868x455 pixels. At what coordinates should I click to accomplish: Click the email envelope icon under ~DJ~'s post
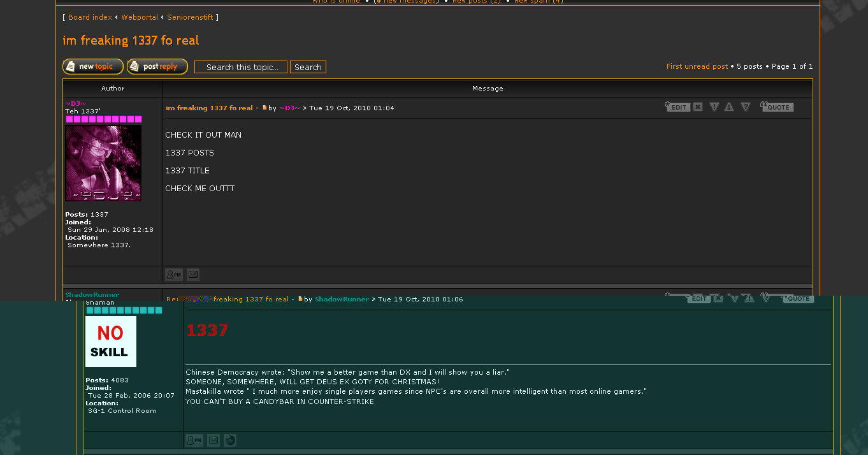pos(193,275)
